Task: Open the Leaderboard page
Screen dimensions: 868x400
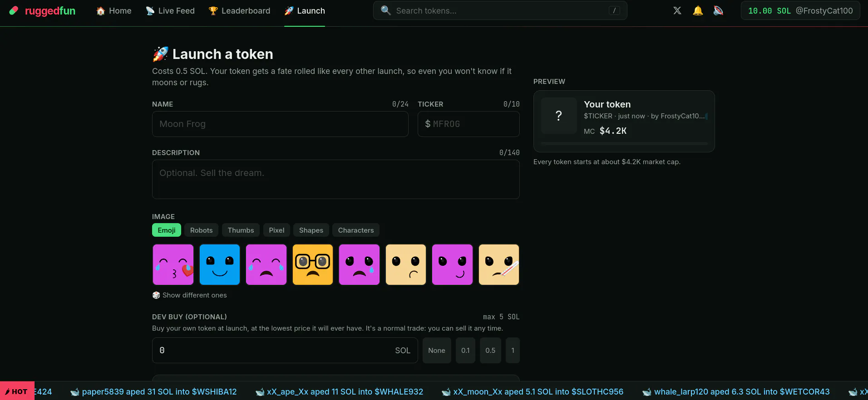Action: pos(239,10)
